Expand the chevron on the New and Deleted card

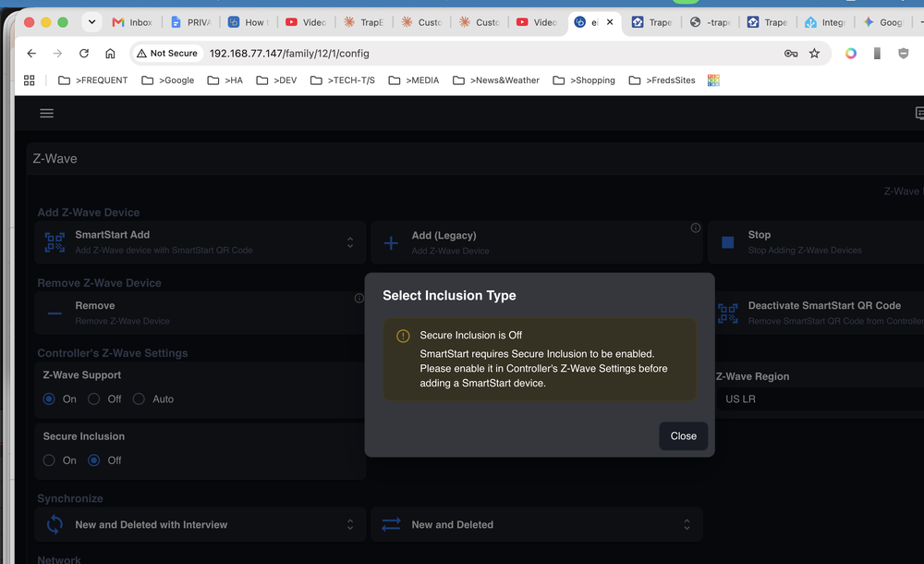click(x=687, y=524)
